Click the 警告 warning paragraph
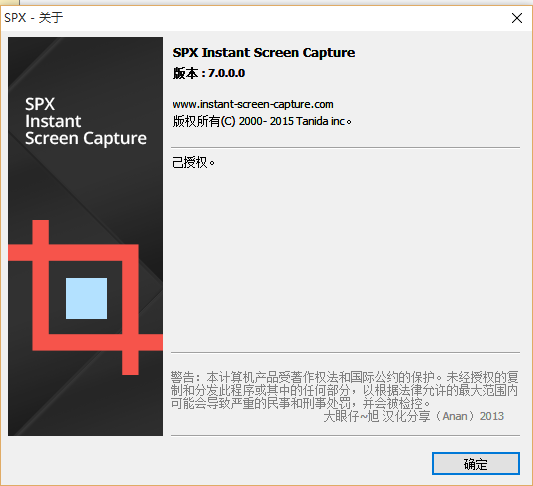Viewport: 533px width, 486px height. pos(344,390)
